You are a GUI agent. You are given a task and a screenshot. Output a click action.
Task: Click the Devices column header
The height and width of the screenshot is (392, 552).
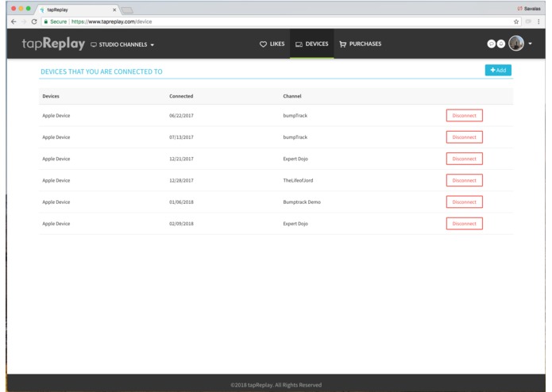(x=51, y=96)
